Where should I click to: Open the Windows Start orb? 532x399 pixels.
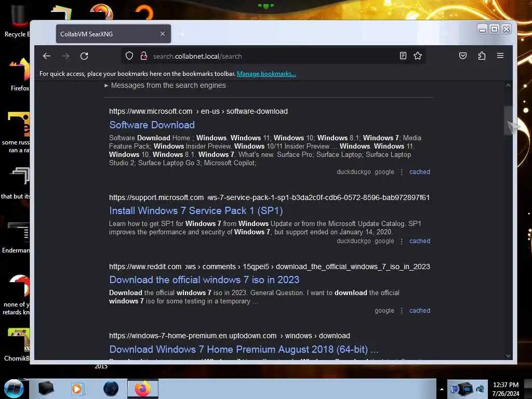coord(14,389)
